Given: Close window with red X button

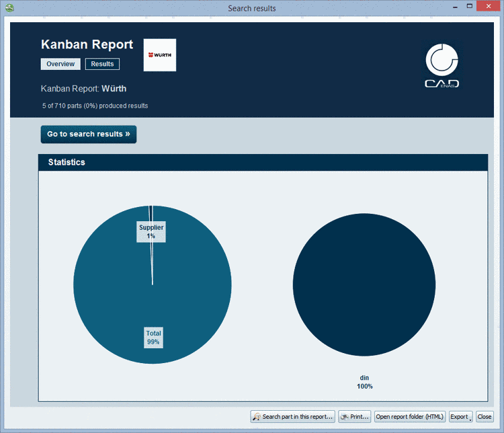Looking at the screenshot, I should click(489, 6).
